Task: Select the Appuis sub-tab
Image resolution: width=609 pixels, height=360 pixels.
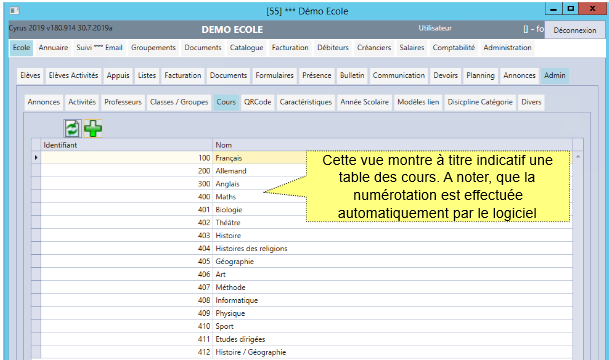Action: click(118, 75)
